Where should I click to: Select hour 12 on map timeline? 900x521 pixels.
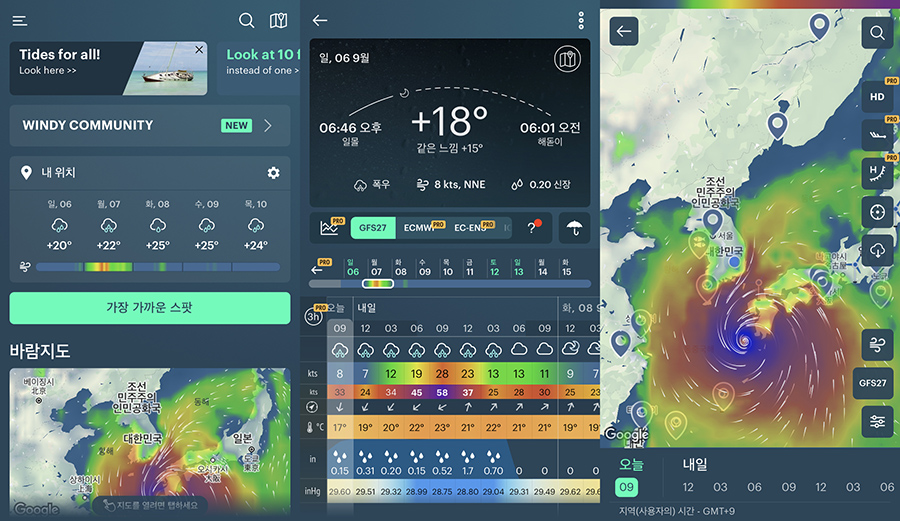[688, 487]
